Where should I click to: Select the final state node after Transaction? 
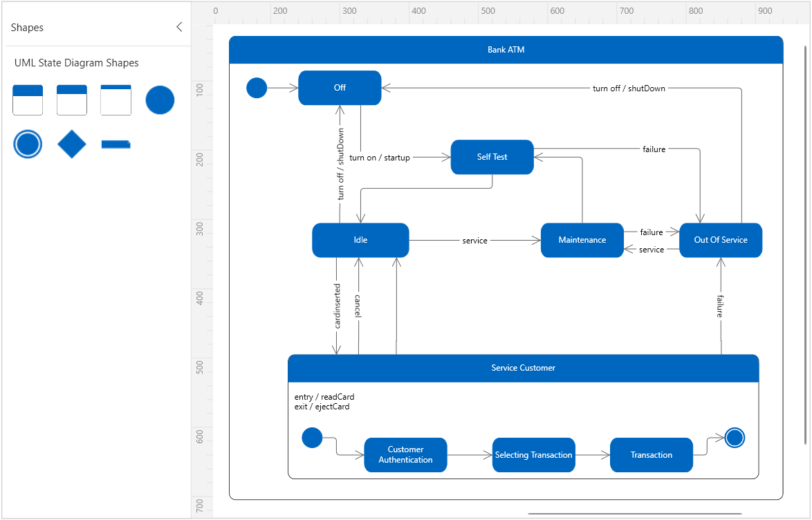coord(735,438)
